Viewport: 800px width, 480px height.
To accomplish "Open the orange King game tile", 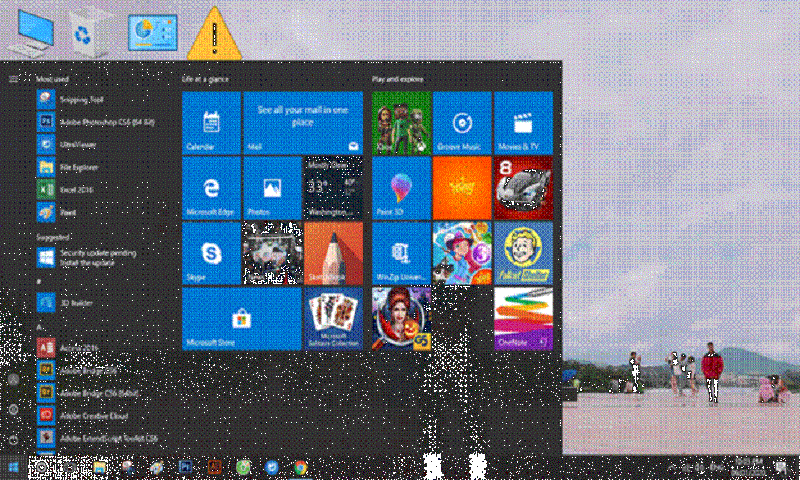I will (462, 188).
